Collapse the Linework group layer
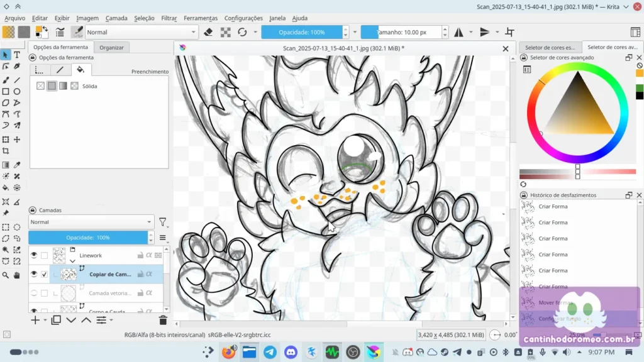 pos(73,261)
